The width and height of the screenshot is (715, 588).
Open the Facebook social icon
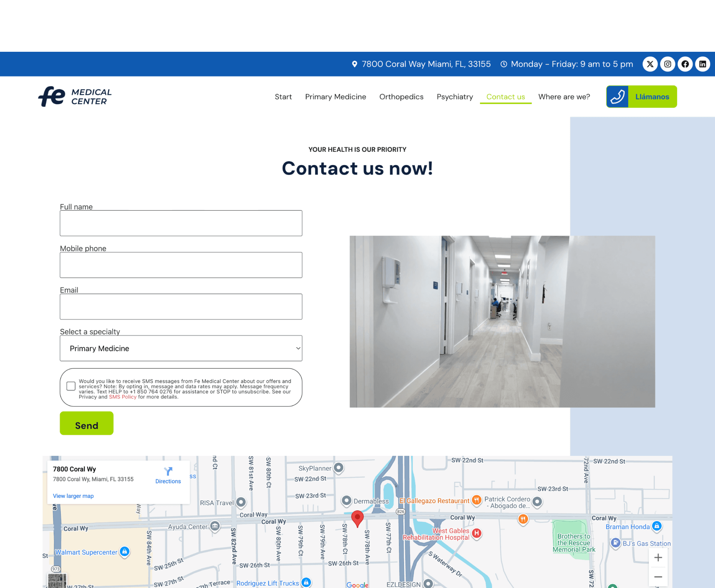tap(685, 64)
